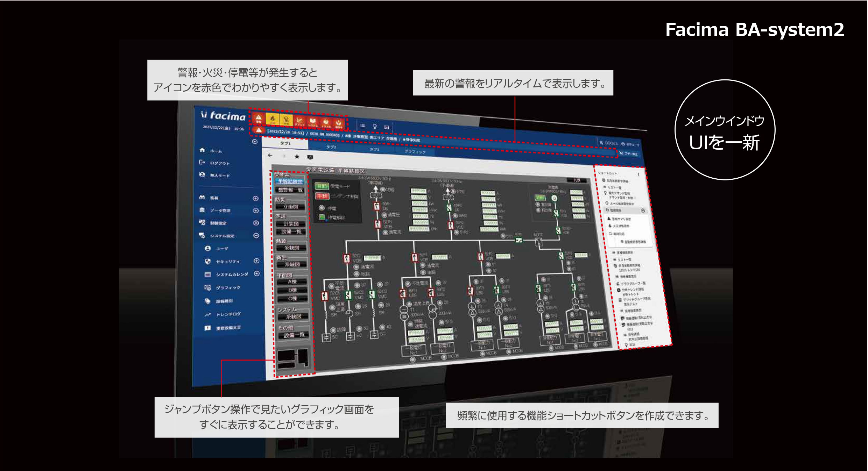Open 重要設備文言 in the sidebar
This screenshot has height=471, width=868.
(223, 328)
